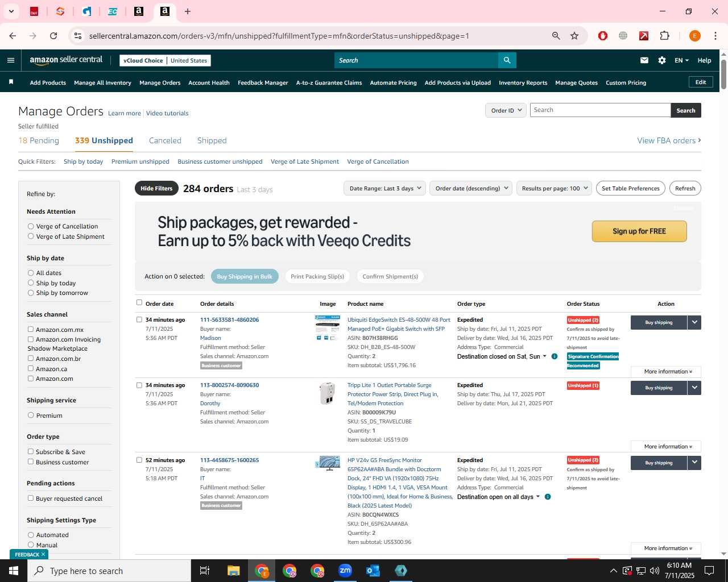728x582 pixels.
Task: Open Chrome profile avatar E
Action: [x=694, y=36]
